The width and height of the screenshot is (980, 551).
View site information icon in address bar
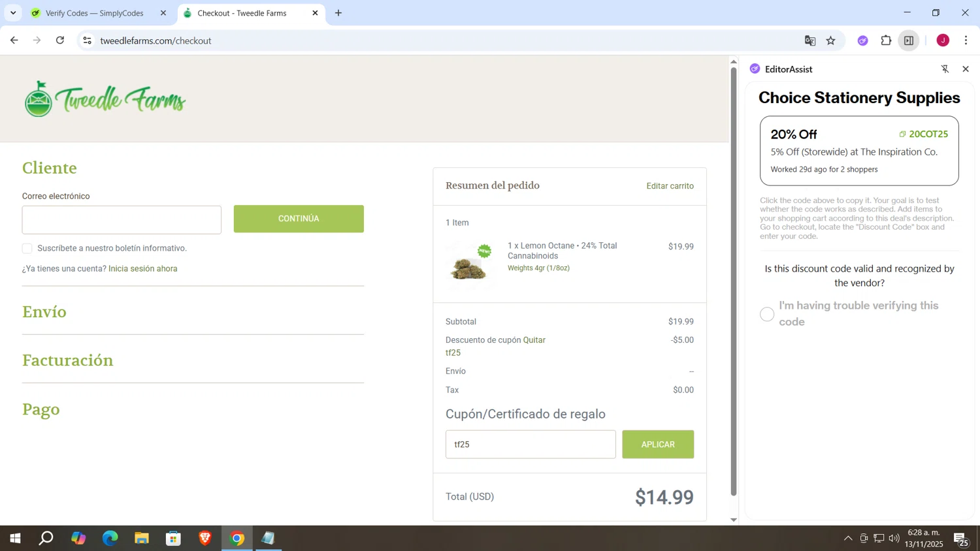tap(87, 40)
